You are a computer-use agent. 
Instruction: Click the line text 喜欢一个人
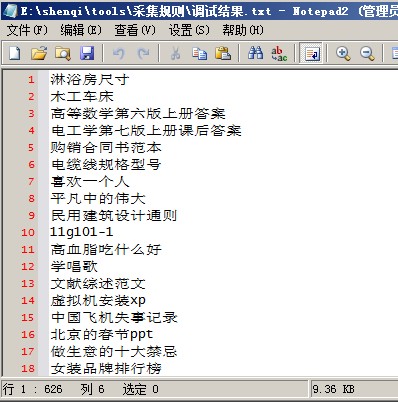pos(90,181)
